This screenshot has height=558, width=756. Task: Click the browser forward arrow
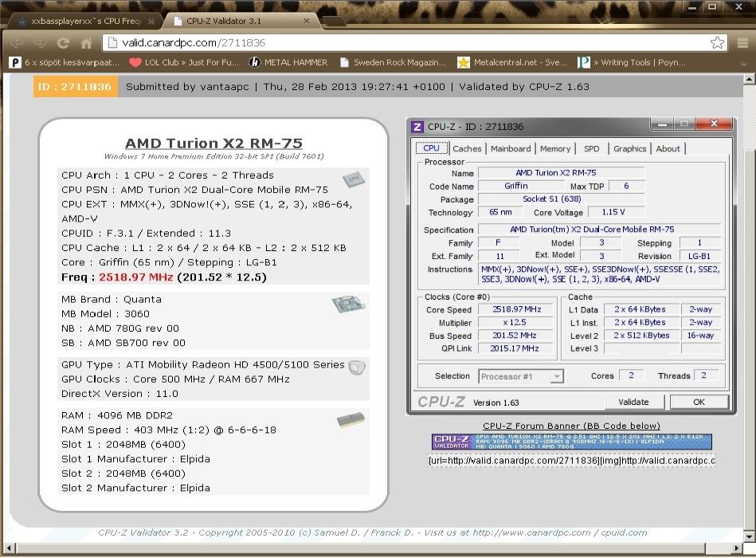pos(40,43)
